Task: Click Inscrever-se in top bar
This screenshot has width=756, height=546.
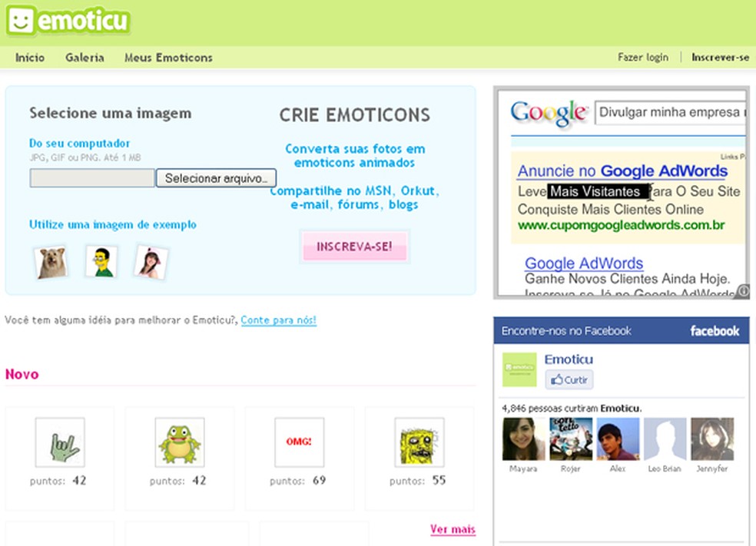Action: (721, 58)
